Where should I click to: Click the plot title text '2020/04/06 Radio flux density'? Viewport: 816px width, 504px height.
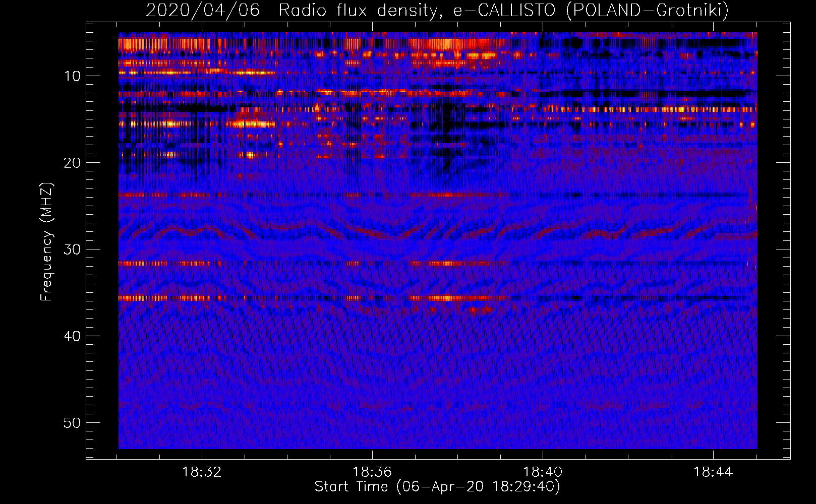(x=293, y=11)
